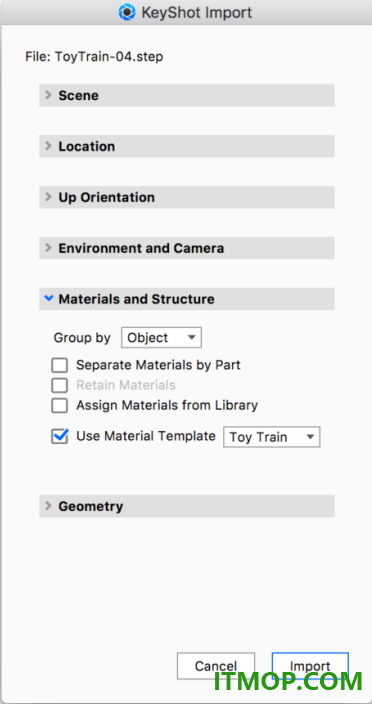
Task: Click the Toy Train dropdown arrow
Action: [x=310, y=437]
